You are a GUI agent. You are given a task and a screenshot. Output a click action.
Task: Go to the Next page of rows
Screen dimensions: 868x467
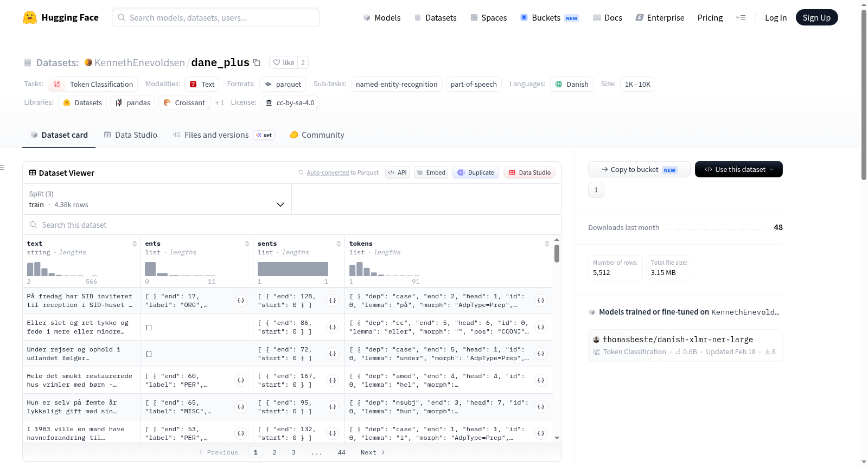click(x=373, y=452)
